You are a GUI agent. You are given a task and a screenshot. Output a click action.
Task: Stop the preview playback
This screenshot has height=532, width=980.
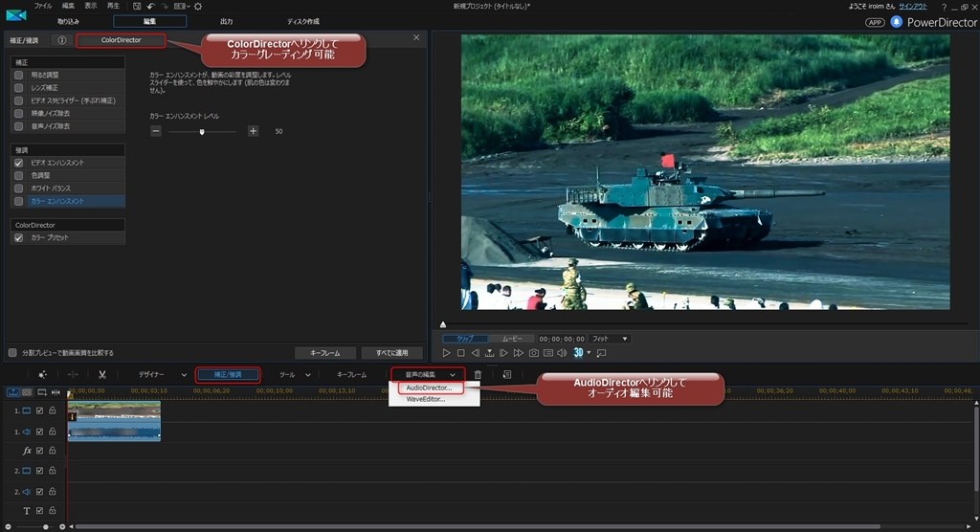pos(460,352)
